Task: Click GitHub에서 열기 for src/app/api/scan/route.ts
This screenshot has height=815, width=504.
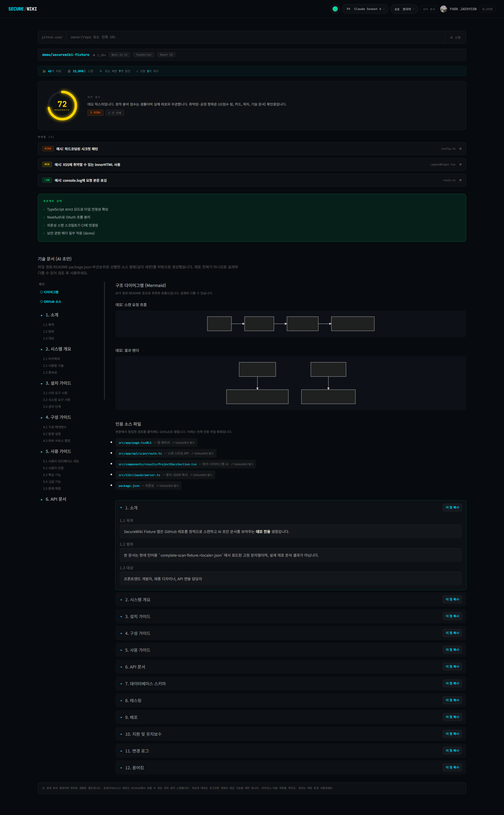Action: (202, 454)
